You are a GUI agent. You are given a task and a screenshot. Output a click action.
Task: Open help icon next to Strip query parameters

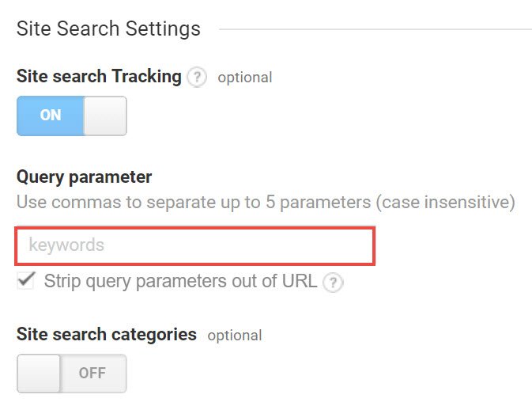[334, 283]
